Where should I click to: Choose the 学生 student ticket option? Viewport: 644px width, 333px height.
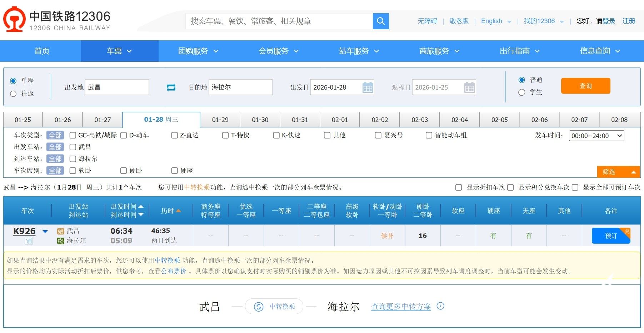tap(521, 92)
